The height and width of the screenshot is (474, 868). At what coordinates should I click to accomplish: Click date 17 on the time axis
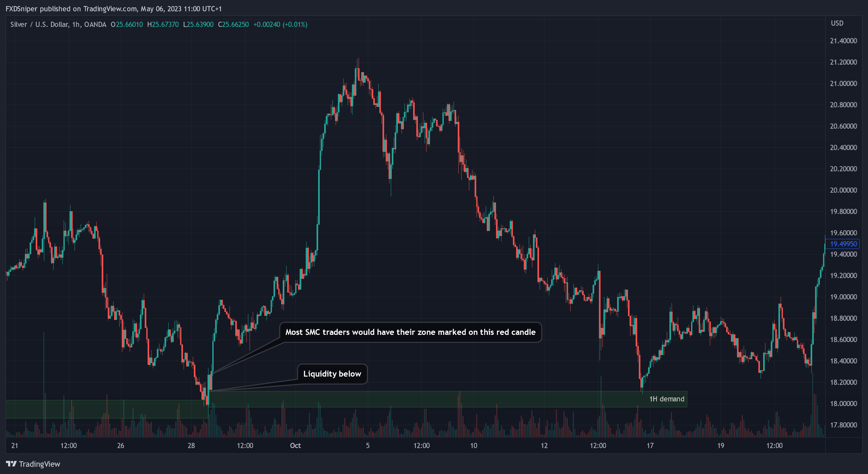tap(650, 446)
